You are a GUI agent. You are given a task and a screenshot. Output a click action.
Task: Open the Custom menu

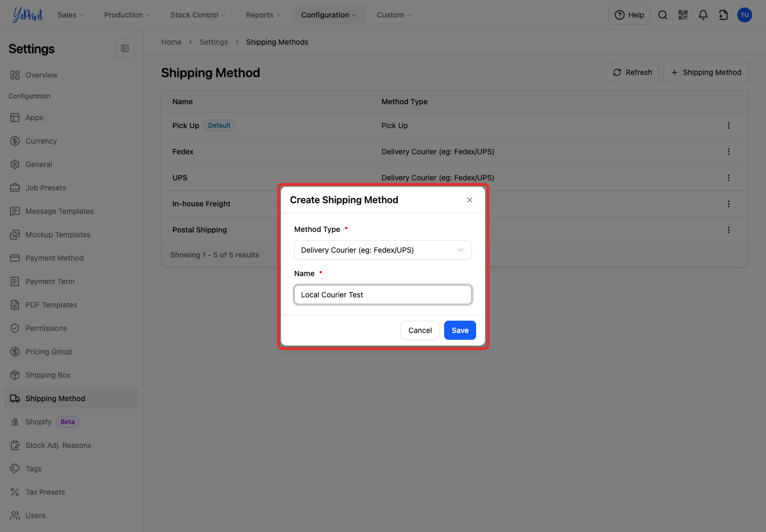(x=394, y=15)
